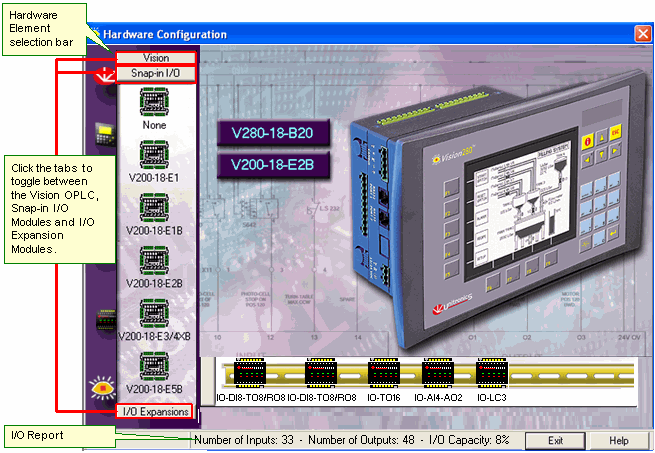
Task: Select the None snap-in module icon
Action: tap(154, 102)
